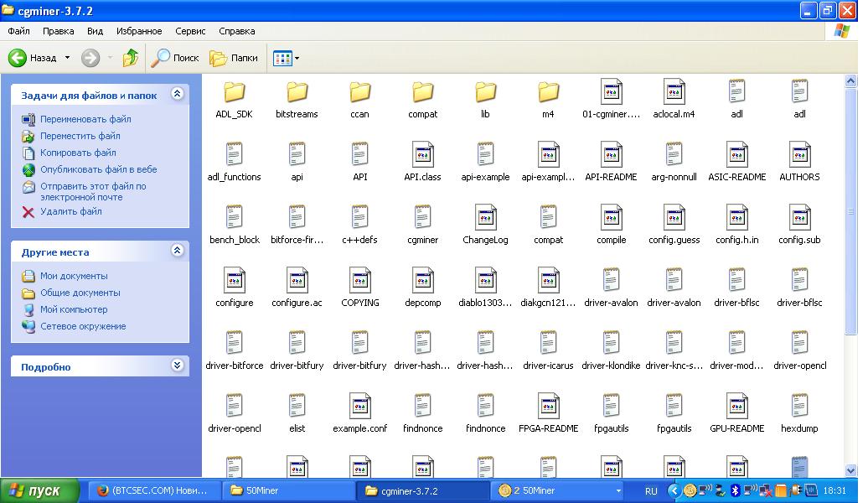The height and width of the screenshot is (503, 868).
Task: Select the bench_block file
Action: [x=234, y=226]
